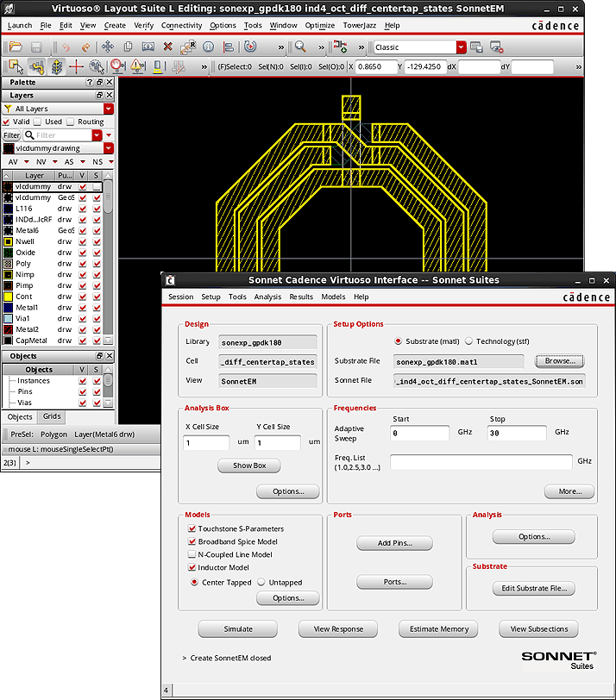Viewport: 616px width, 700px height.
Task: Open Edit Properties info icon
Action: point(208,47)
